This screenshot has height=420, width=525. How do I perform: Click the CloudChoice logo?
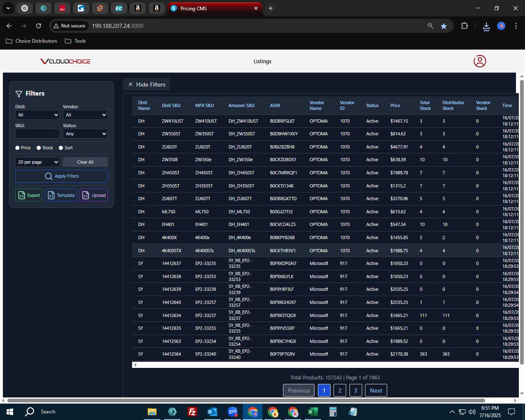pyautogui.click(x=65, y=61)
